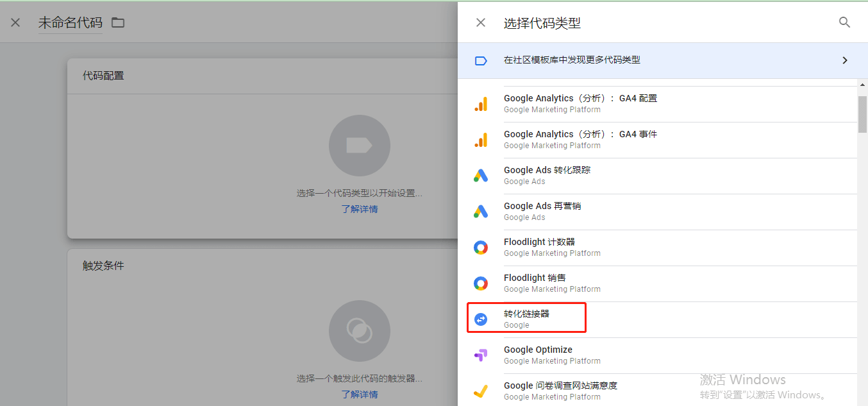Click the Google Analytics GA4 配置 icon
Image resolution: width=868 pixels, height=406 pixels.
tap(481, 104)
